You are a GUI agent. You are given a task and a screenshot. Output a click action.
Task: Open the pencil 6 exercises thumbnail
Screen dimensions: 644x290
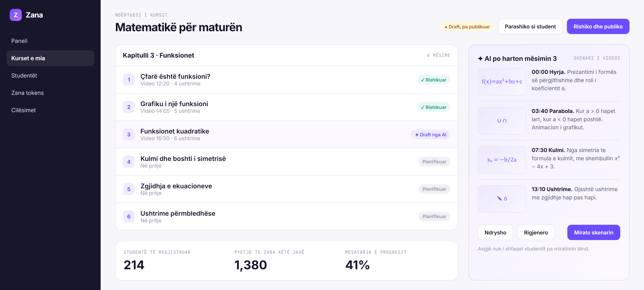pos(502,199)
